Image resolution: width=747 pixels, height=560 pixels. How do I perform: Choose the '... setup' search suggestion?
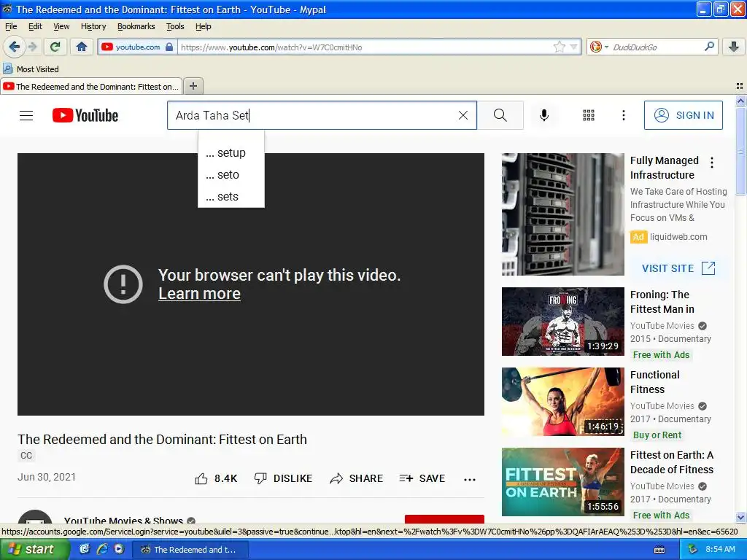tap(231, 153)
